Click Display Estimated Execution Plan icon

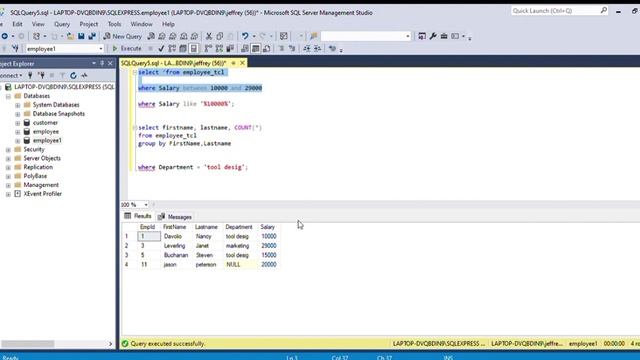point(172,49)
